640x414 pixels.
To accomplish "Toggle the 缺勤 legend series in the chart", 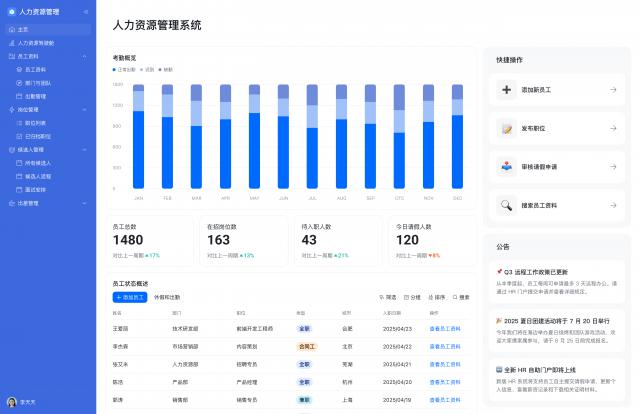I will (x=166, y=69).
